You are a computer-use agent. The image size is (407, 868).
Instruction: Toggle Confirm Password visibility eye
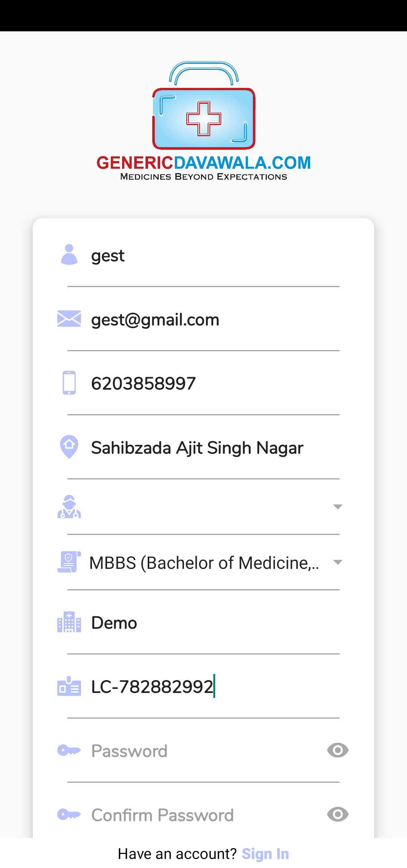[x=338, y=814]
